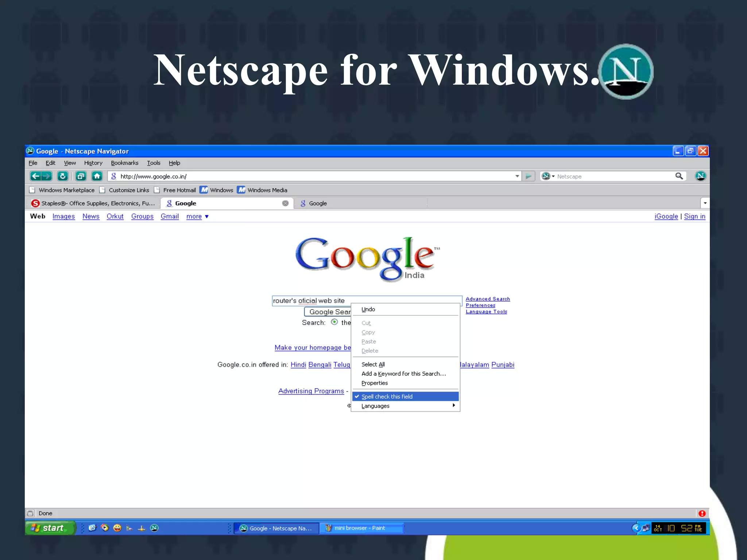Choose 'Add a Keyword for this Search...'
This screenshot has height=560, width=747.
pyautogui.click(x=405, y=374)
